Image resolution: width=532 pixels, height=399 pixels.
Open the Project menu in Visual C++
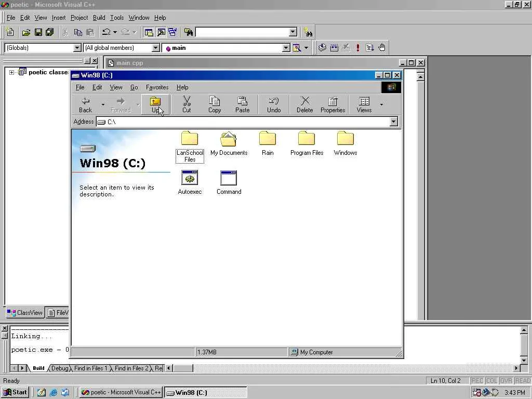click(79, 18)
